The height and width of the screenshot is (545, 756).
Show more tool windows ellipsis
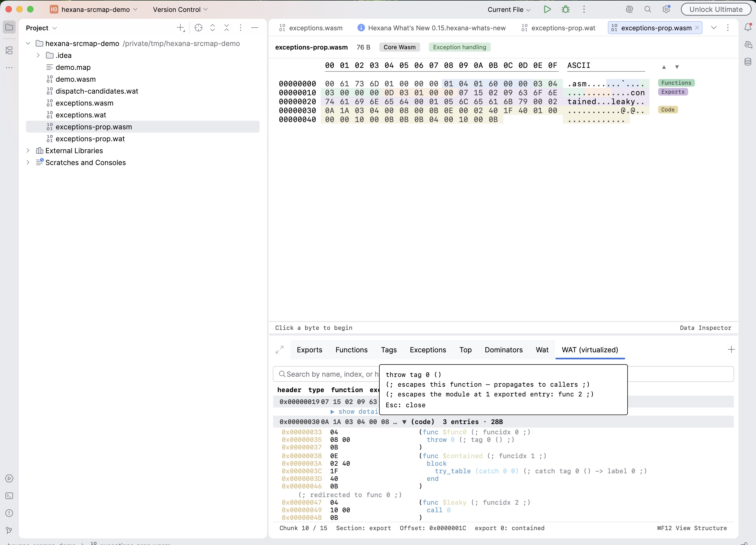(9, 67)
